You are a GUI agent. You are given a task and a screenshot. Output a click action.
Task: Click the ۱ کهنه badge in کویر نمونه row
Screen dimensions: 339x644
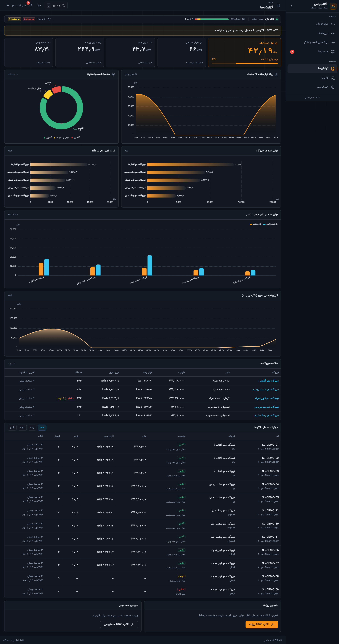point(61,398)
